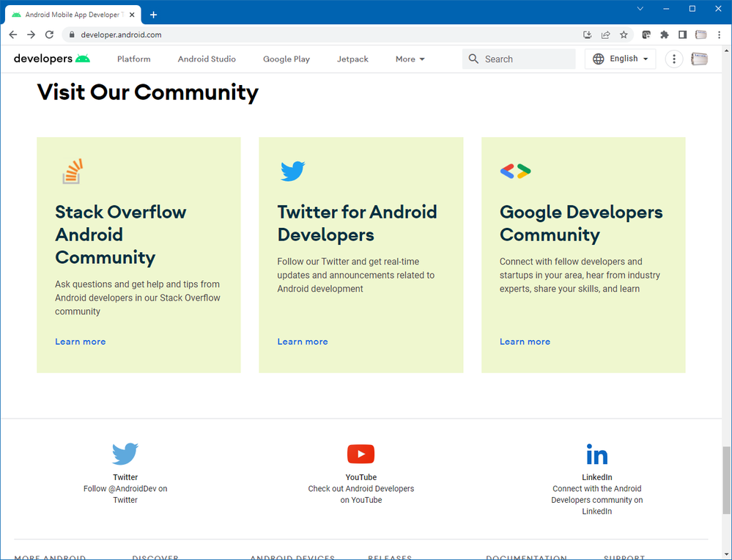Screen dimensions: 732x560
Task: Click "Connect with the Android Developers community" text
Action: point(597,500)
